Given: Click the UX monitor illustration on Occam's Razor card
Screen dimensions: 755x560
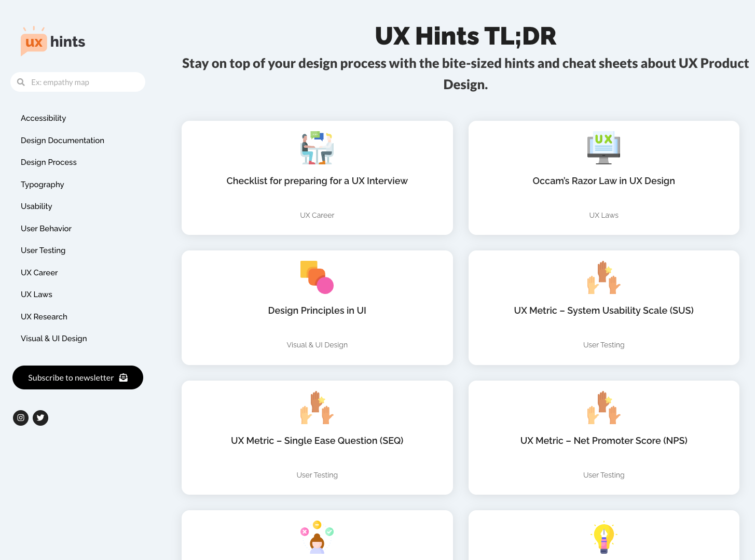Looking at the screenshot, I should pos(603,147).
